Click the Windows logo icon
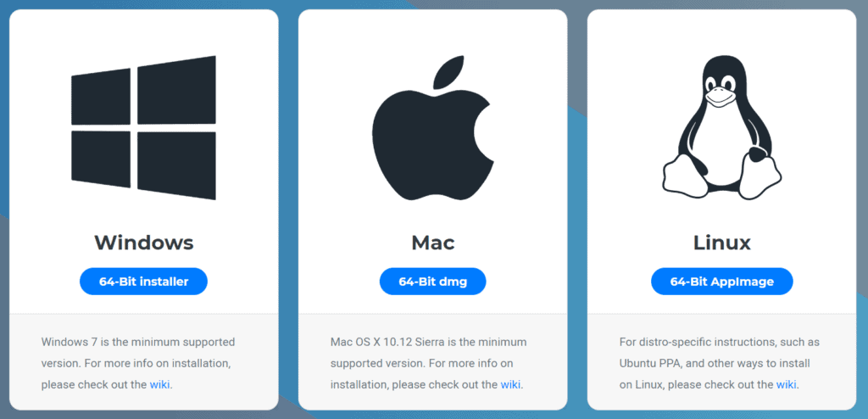The height and width of the screenshot is (419, 868). 143,127
